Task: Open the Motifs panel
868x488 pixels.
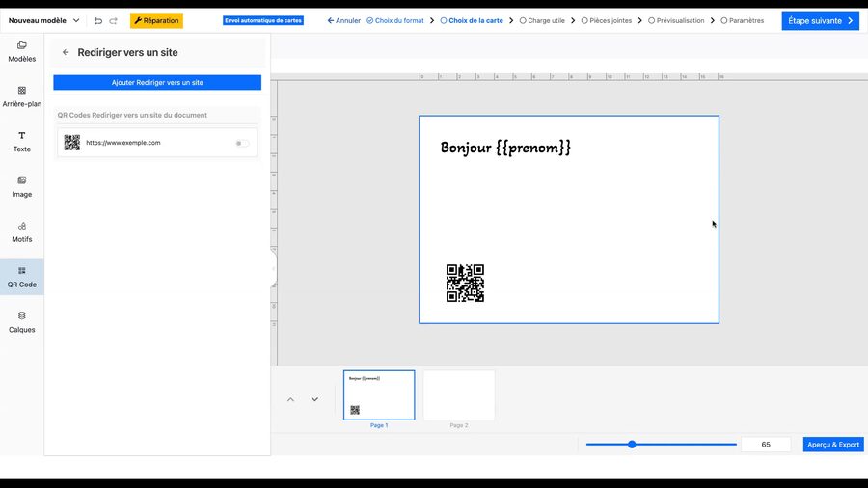Action: [21, 232]
